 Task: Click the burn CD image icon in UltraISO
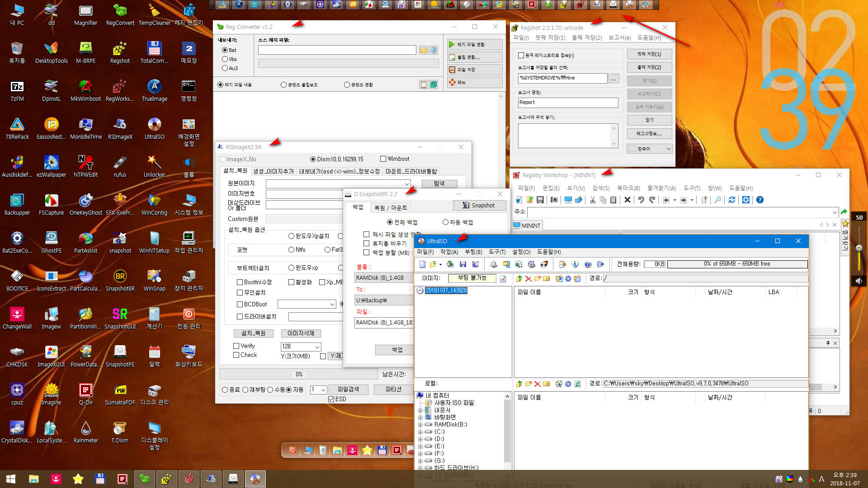click(x=544, y=264)
